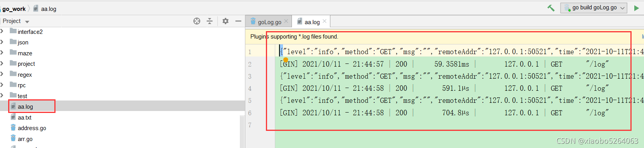This screenshot has height=148, width=644.
Task: Open the Project panel settings gear
Action: (226, 21)
